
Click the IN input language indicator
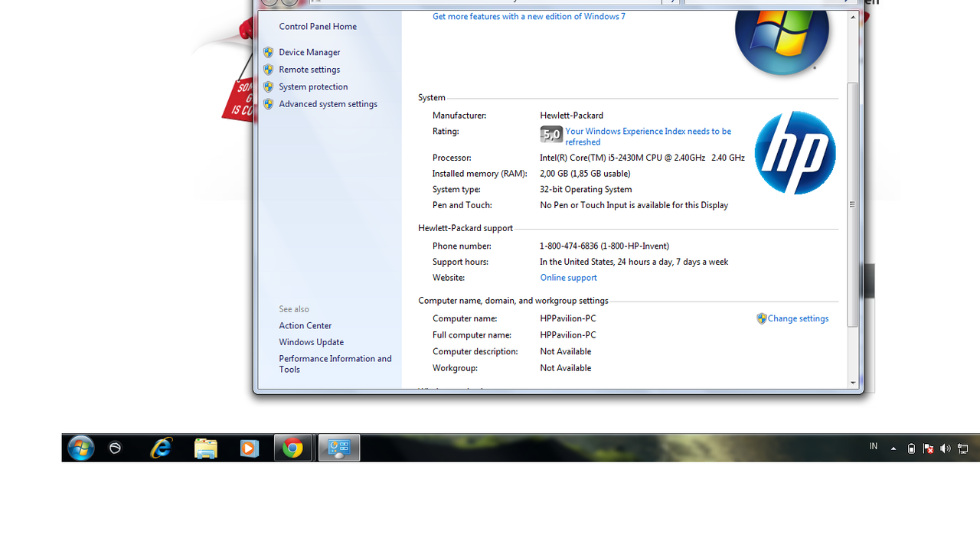873,446
